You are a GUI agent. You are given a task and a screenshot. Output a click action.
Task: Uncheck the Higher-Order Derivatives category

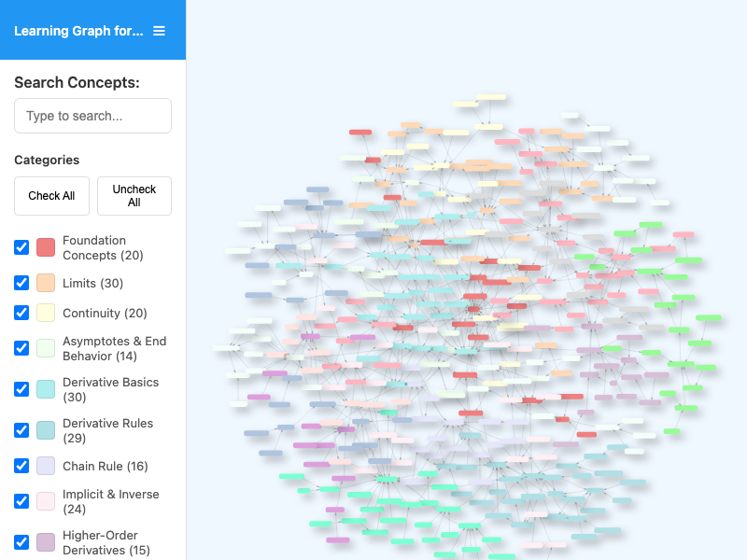pyautogui.click(x=21, y=542)
